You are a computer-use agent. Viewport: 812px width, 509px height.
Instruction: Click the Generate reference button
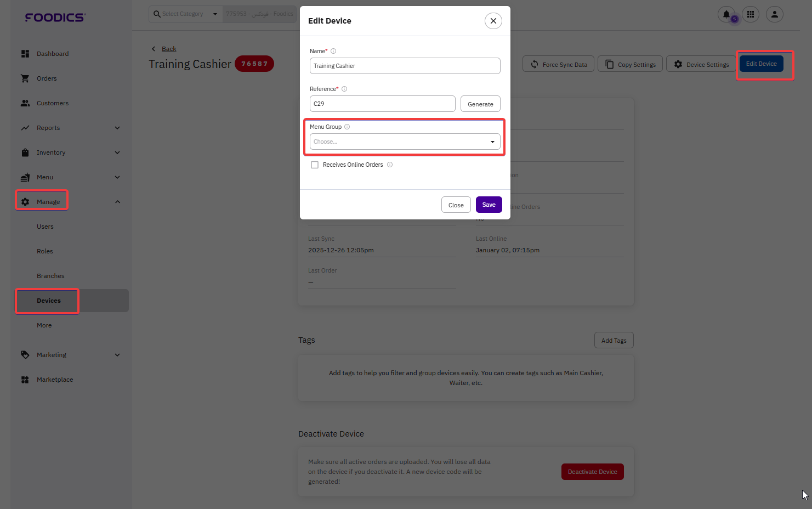pos(480,104)
